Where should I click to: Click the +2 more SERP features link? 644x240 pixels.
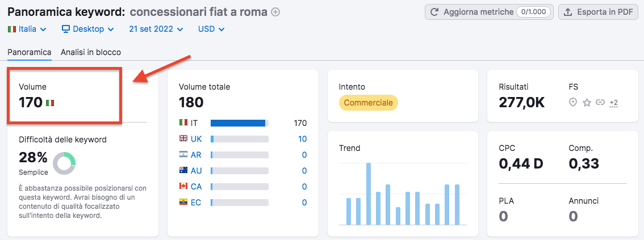[x=613, y=103]
